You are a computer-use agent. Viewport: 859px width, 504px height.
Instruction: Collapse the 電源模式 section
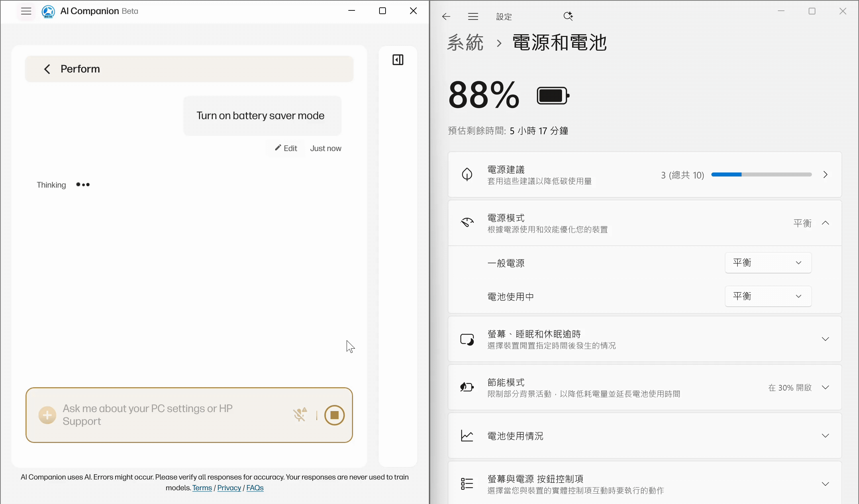825,223
